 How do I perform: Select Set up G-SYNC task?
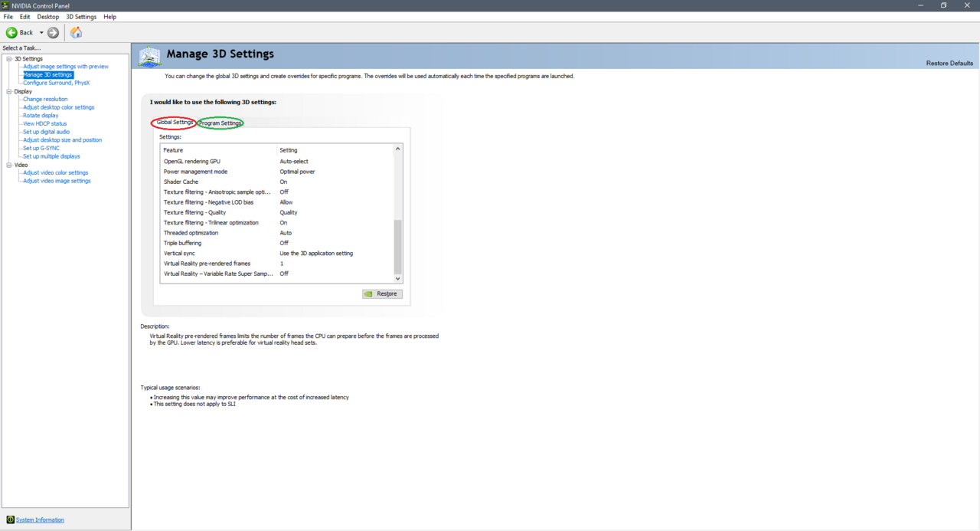click(41, 148)
